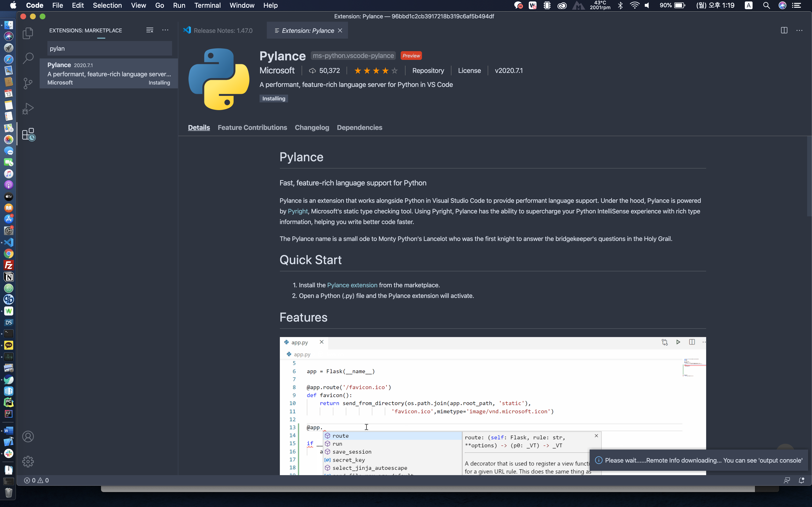Click the star rating of Pylance
The width and height of the screenshot is (812, 507).
tap(376, 70)
